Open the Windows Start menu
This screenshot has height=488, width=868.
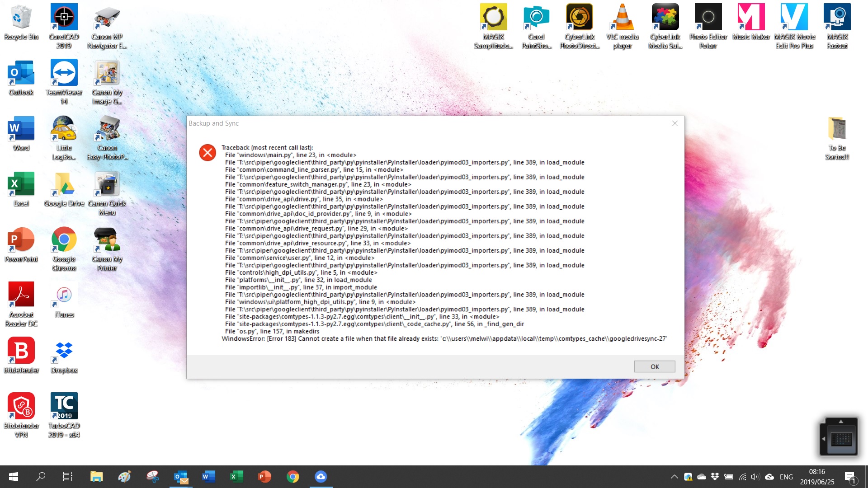pos(14,477)
